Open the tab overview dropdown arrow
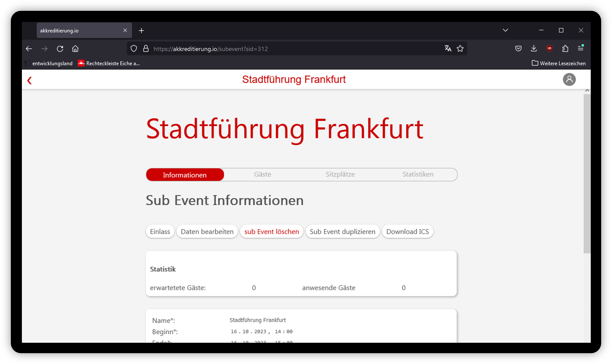The width and height of the screenshot is (612, 364). coord(505,30)
